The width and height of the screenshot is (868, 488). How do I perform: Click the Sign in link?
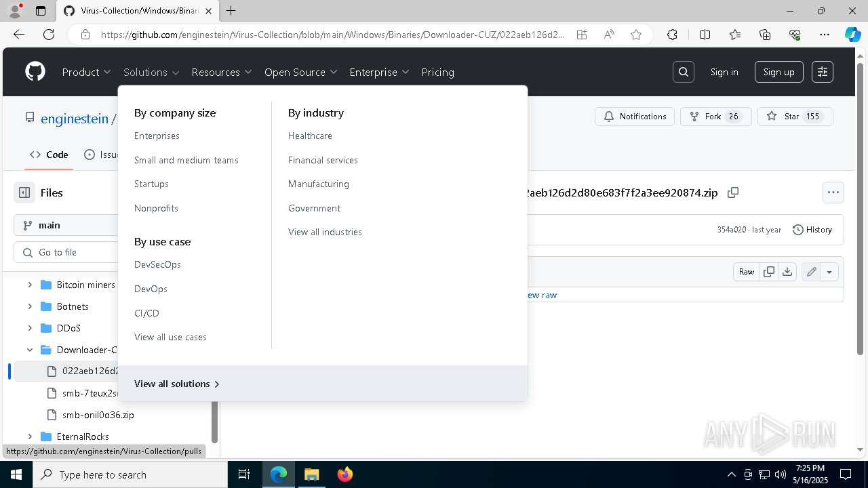point(724,72)
